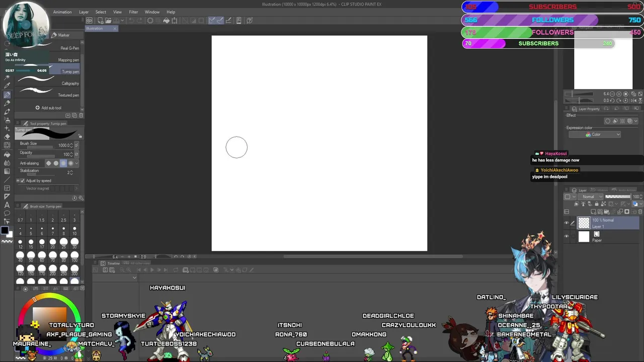644x362 pixels.
Task: Select the Fill bucket tool
Action: point(7,154)
